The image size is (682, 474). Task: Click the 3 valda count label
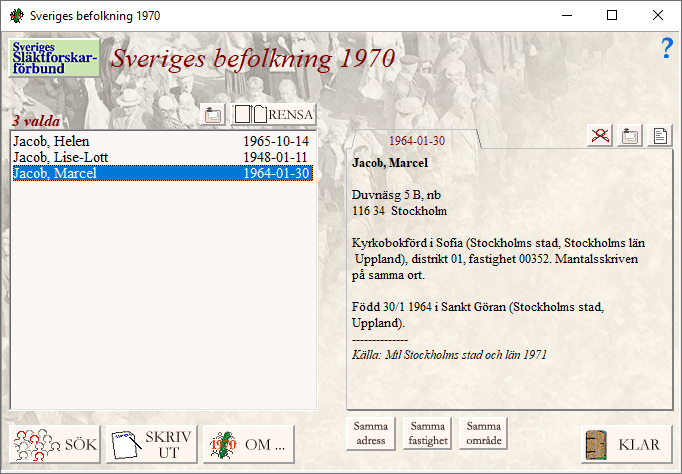pyautogui.click(x=36, y=121)
